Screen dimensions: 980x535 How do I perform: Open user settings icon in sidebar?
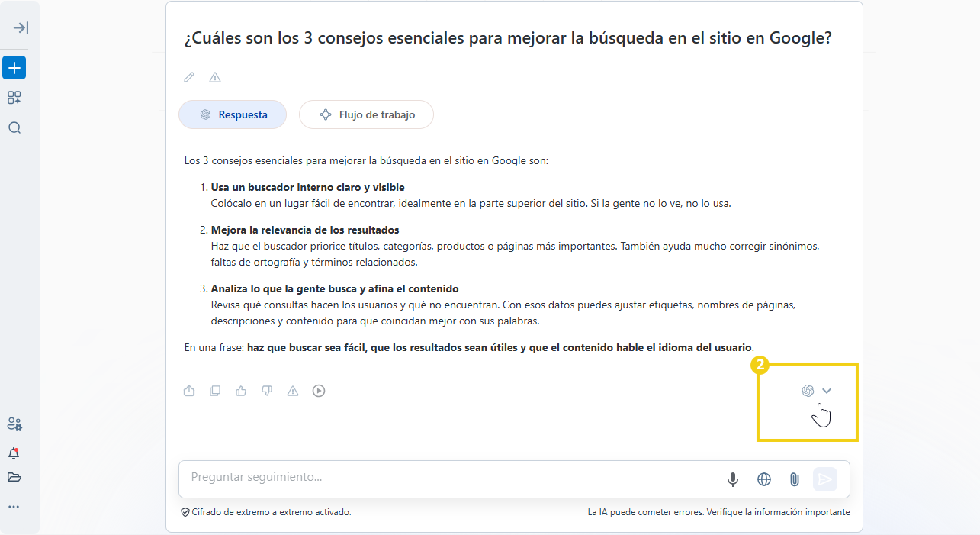(x=14, y=424)
